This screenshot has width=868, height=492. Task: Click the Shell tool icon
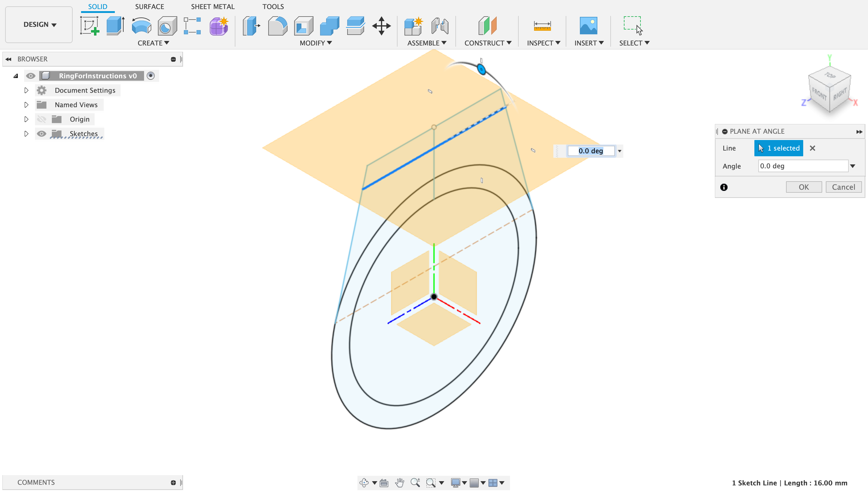click(x=303, y=26)
